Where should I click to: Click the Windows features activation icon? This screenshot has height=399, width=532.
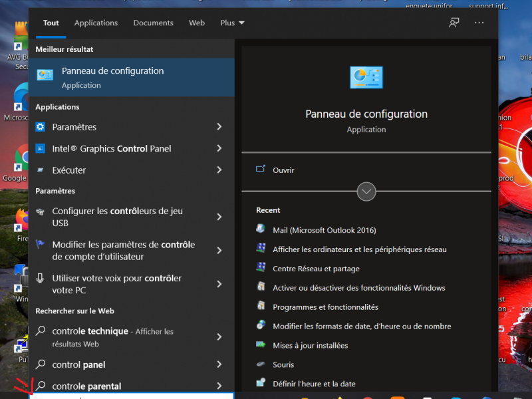click(x=261, y=287)
